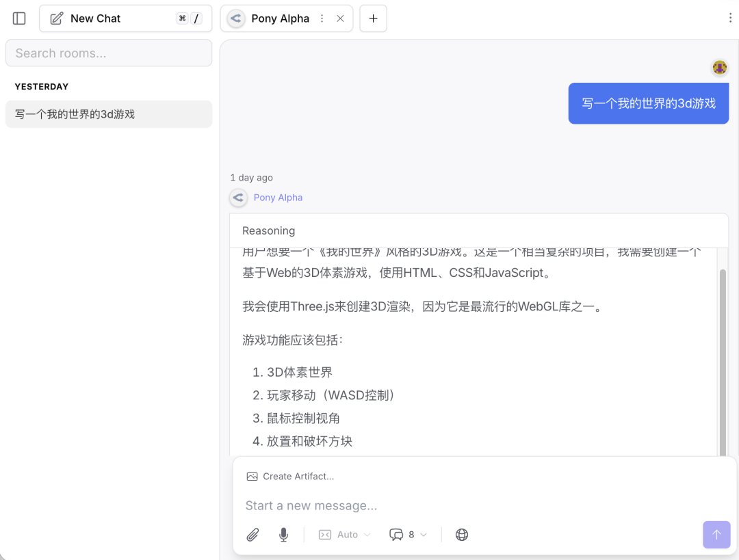This screenshot has width=739, height=560.
Task: Click the YESTERDAY section label
Action: coord(42,87)
